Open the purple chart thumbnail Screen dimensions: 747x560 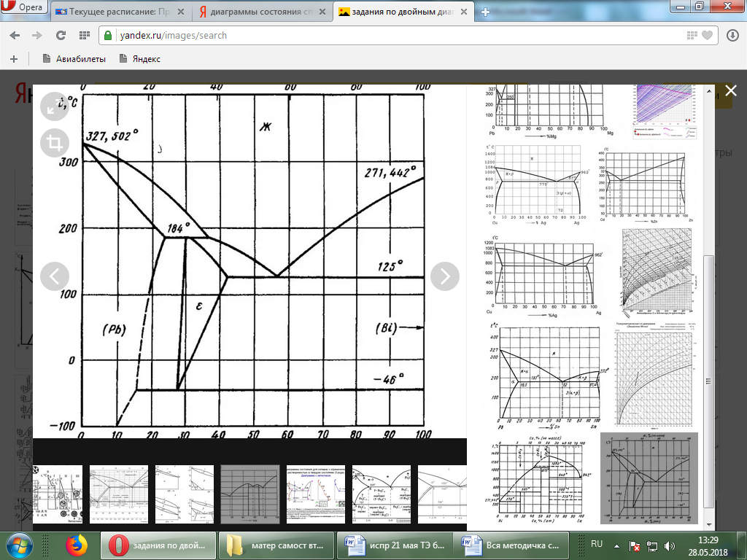click(665, 112)
